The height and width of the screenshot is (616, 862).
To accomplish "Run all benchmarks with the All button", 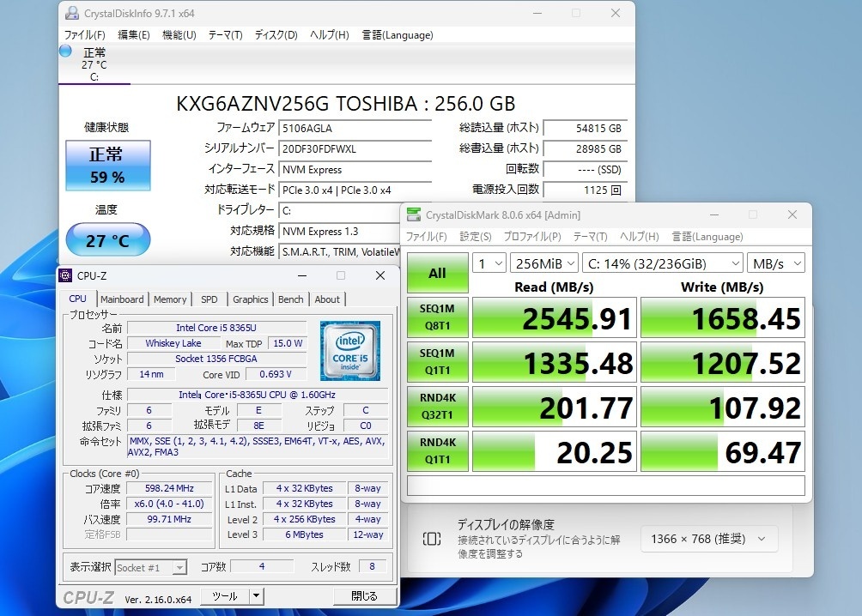I will (437, 273).
